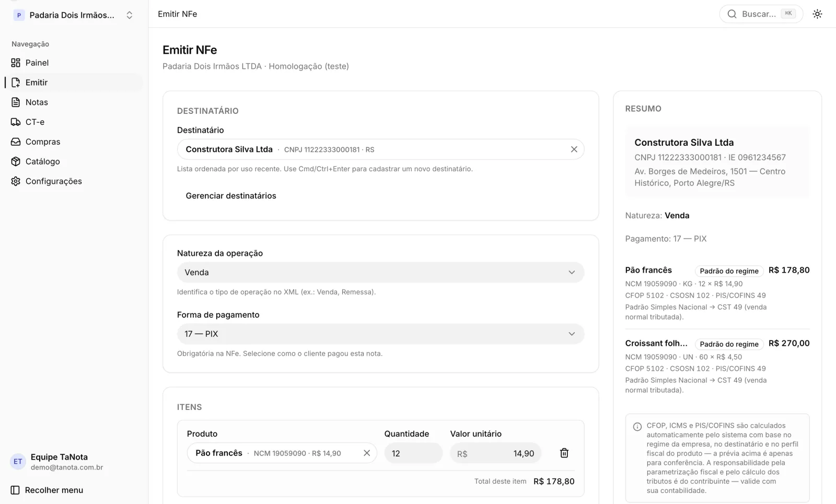
Task: Click Pão francês item in Resumo
Action: 648,270
